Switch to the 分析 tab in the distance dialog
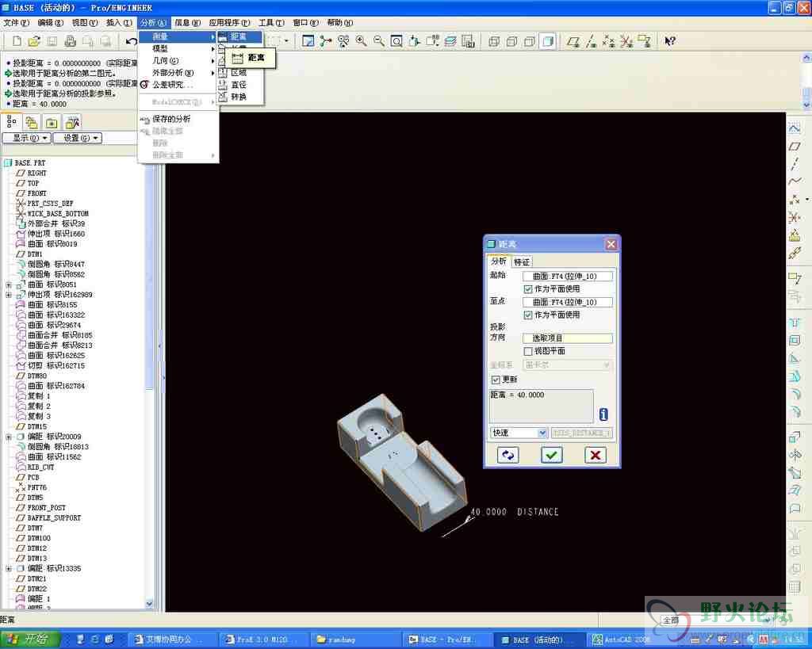This screenshot has height=649, width=812. (x=499, y=262)
